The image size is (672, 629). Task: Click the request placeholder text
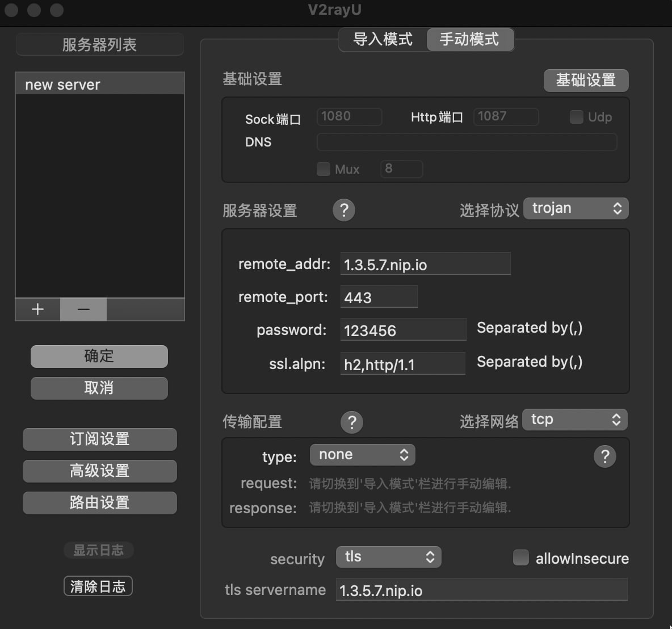(x=410, y=484)
